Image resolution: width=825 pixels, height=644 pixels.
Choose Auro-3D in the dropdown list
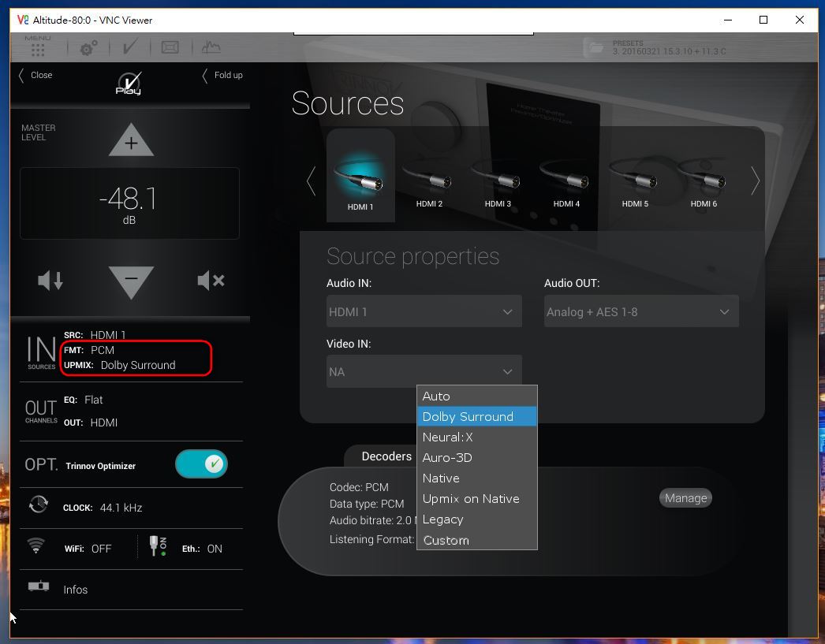click(x=447, y=458)
